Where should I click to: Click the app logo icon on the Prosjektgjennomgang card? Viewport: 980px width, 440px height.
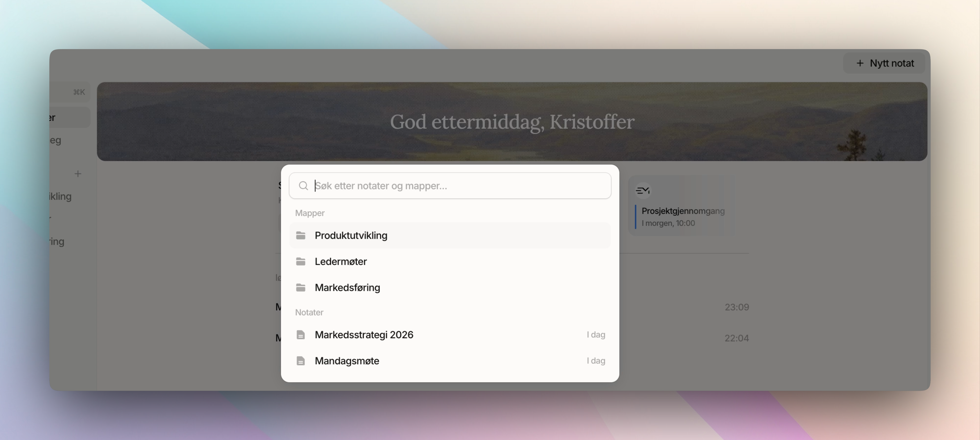tap(642, 190)
